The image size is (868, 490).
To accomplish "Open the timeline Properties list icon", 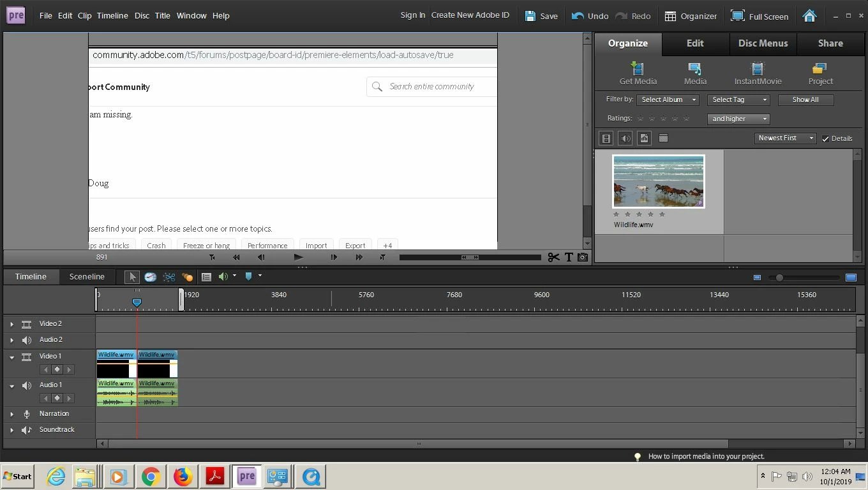I will coord(206,277).
